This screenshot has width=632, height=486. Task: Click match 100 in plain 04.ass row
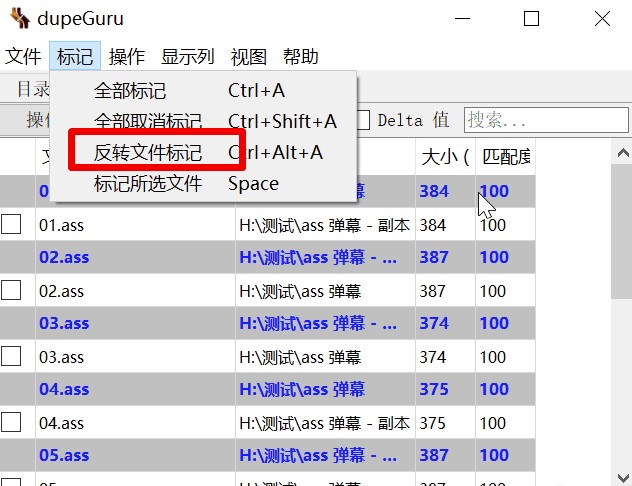point(493,424)
